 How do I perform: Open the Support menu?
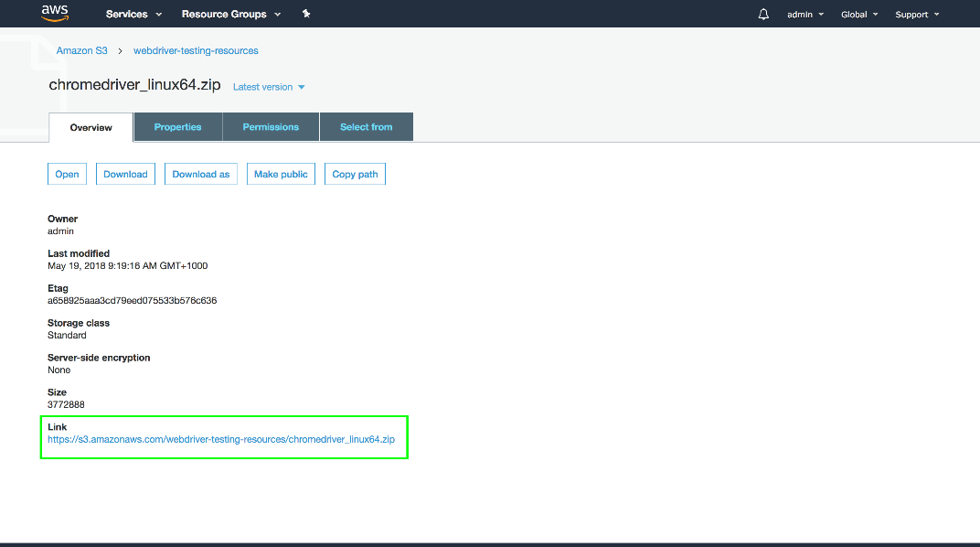pos(917,15)
